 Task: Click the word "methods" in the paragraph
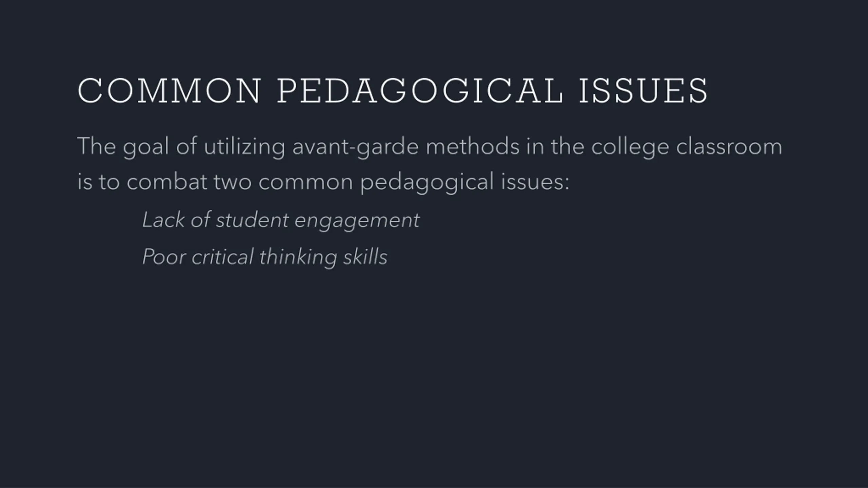473,146
